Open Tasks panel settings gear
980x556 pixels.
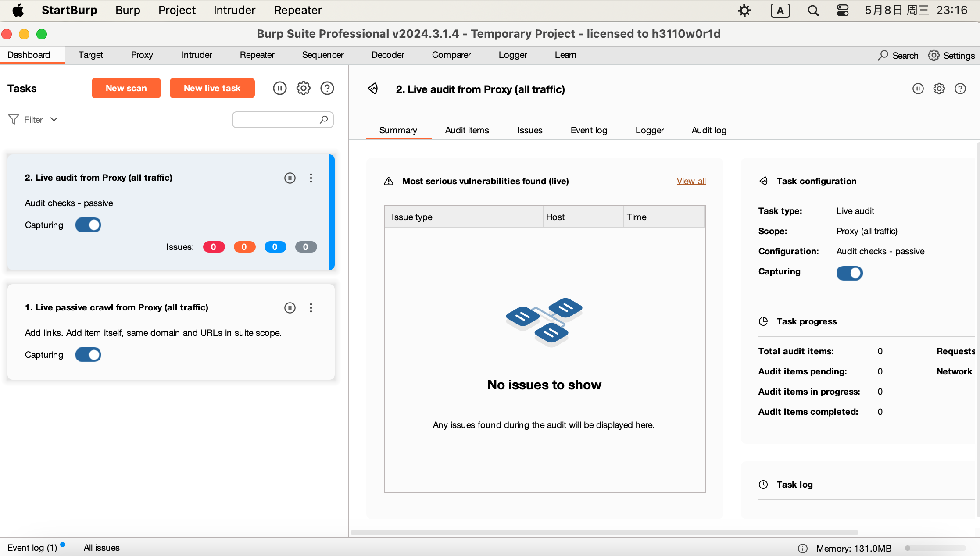[303, 88]
